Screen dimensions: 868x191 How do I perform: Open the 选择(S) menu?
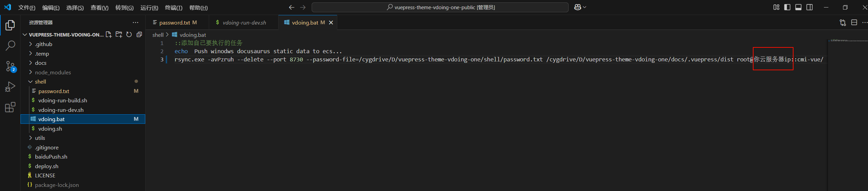point(75,8)
